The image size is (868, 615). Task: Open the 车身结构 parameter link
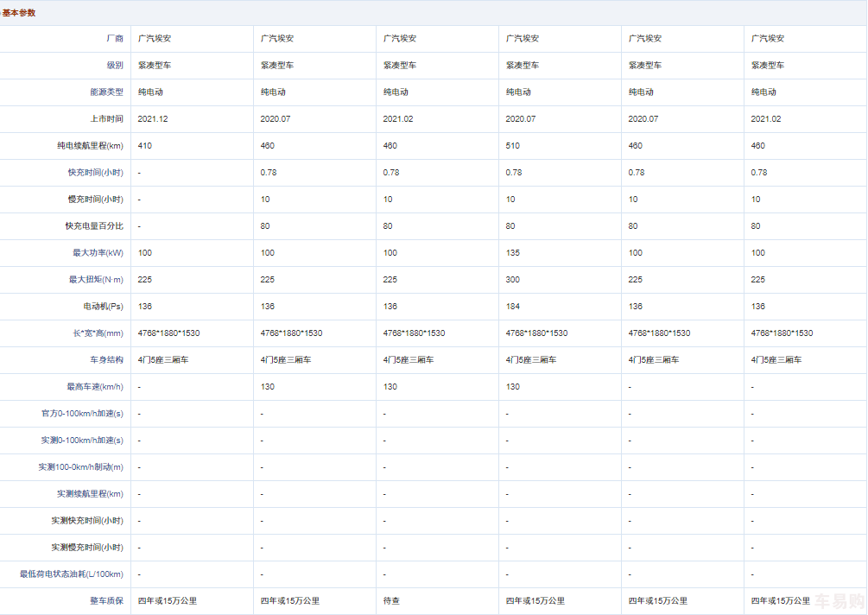point(106,360)
